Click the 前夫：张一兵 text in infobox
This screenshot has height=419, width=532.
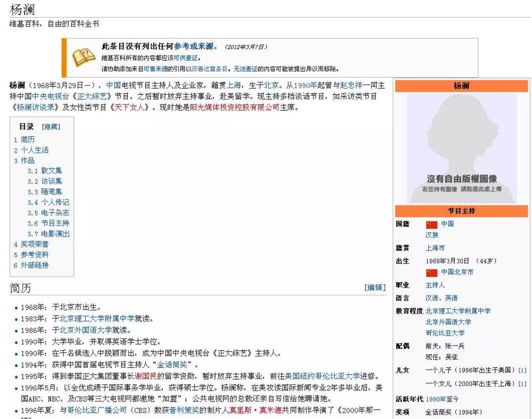tap(445, 347)
